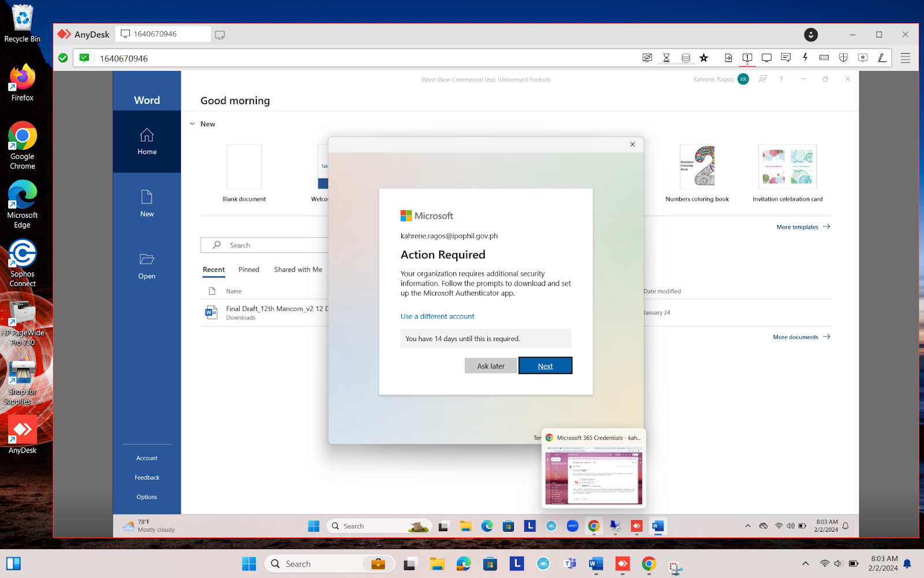924x578 pixels.
Task: Click remote taskbar Word icon
Action: point(658,526)
